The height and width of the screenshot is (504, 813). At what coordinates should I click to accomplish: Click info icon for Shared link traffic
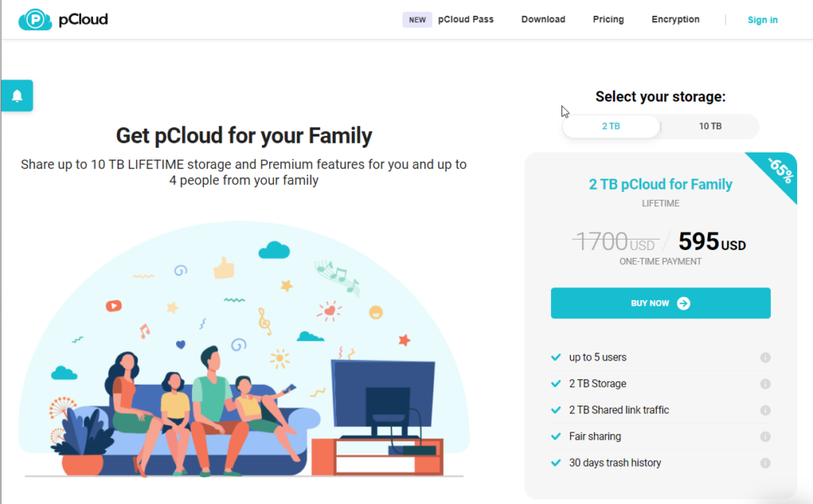[x=765, y=410]
